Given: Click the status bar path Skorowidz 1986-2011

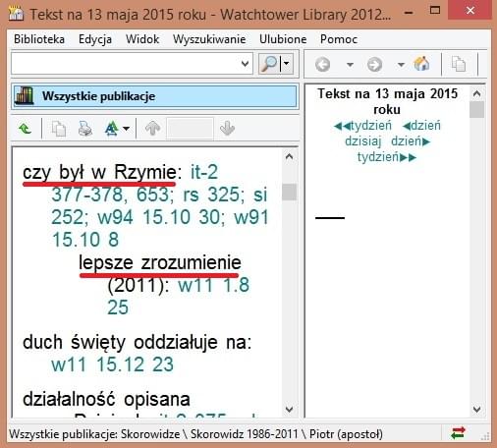Looking at the screenshot, I should (245, 434).
